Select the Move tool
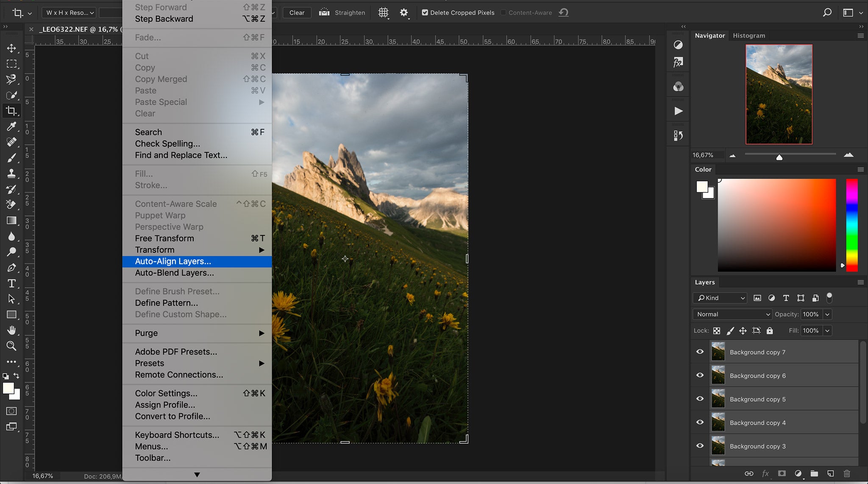Image resolution: width=868 pixels, height=484 pixels. [x=11, y=48]
